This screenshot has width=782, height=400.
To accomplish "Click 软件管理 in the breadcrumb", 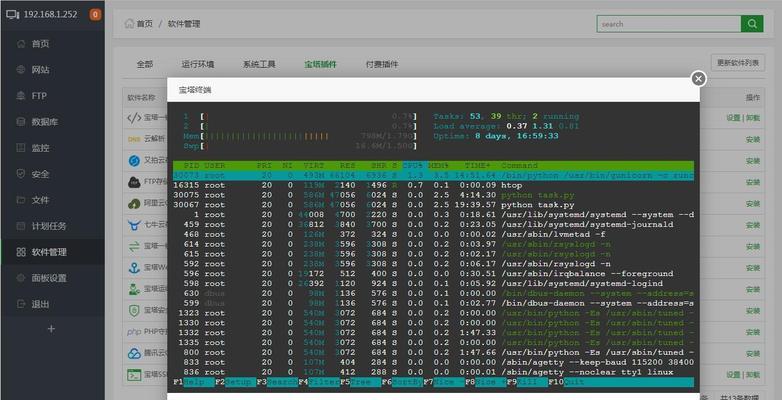I will 184,24.
